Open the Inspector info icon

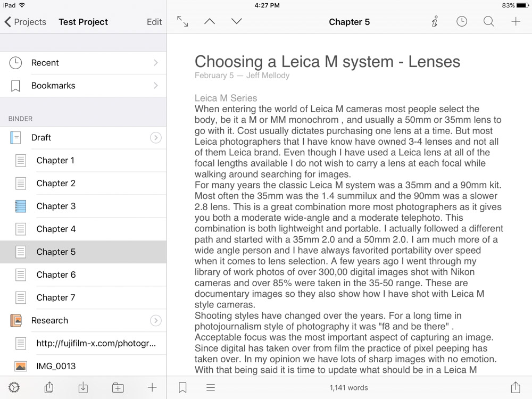(435, 21)
